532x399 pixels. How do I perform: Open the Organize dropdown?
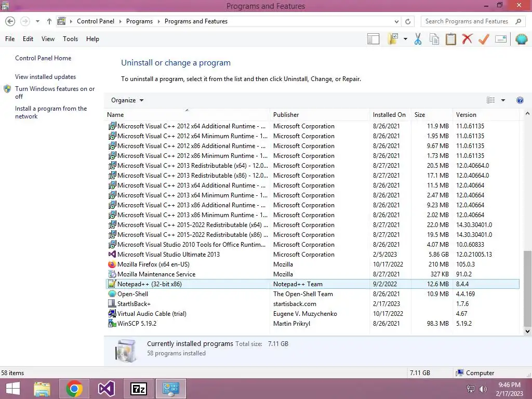pyautogui.click(x=127, y=100)
